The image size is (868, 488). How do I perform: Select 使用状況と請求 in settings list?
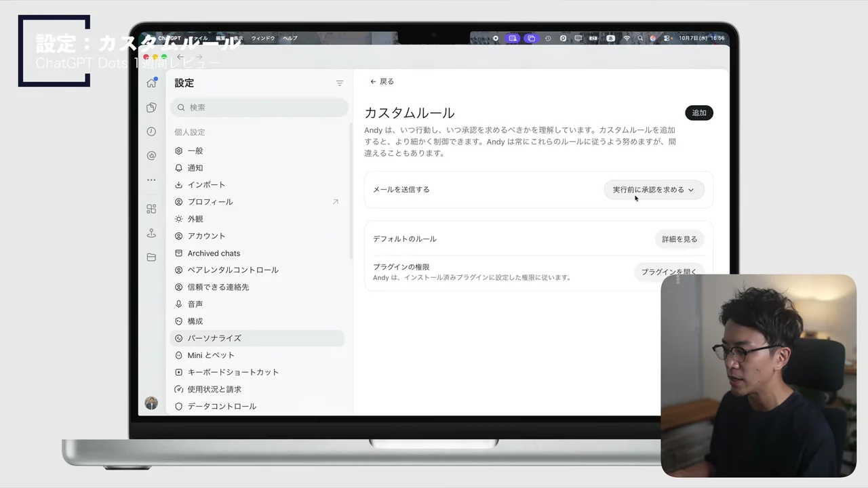(x=257, y=390)
